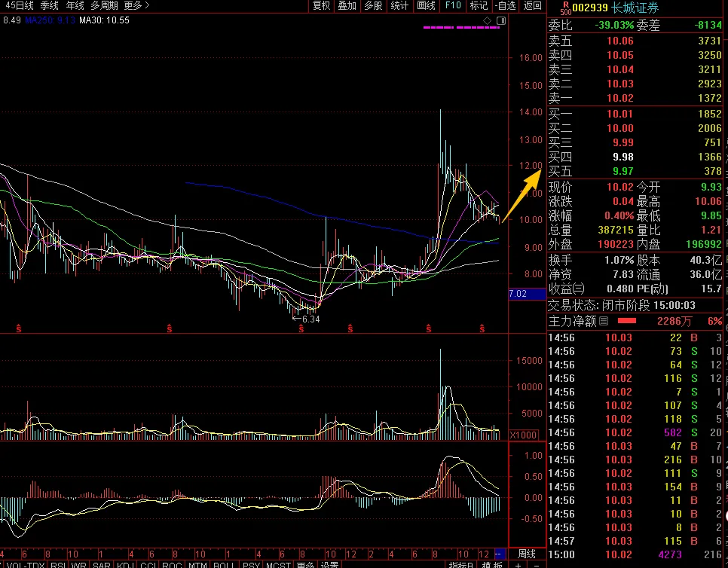728x568 pixels.
Task: Toggle the panel layout icon beside the diamond
Action: 501,20
